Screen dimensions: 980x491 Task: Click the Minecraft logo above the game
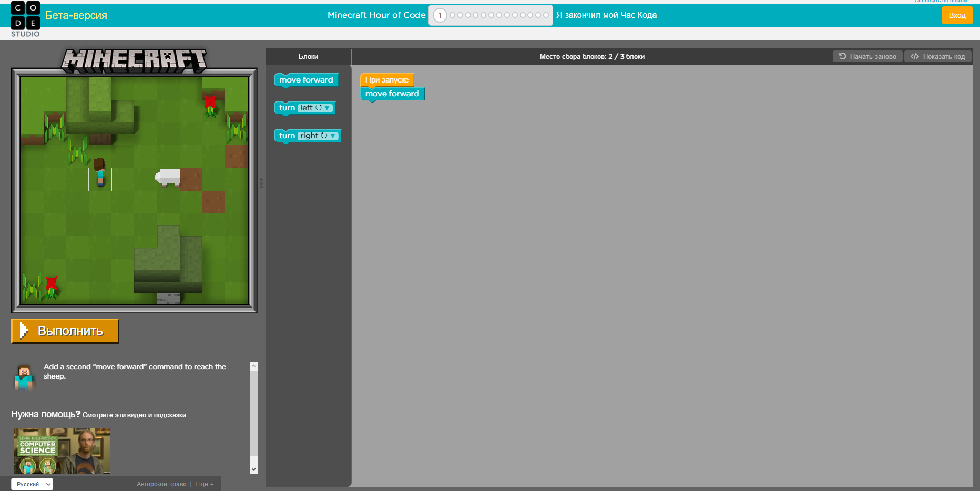tap(135, 60)
